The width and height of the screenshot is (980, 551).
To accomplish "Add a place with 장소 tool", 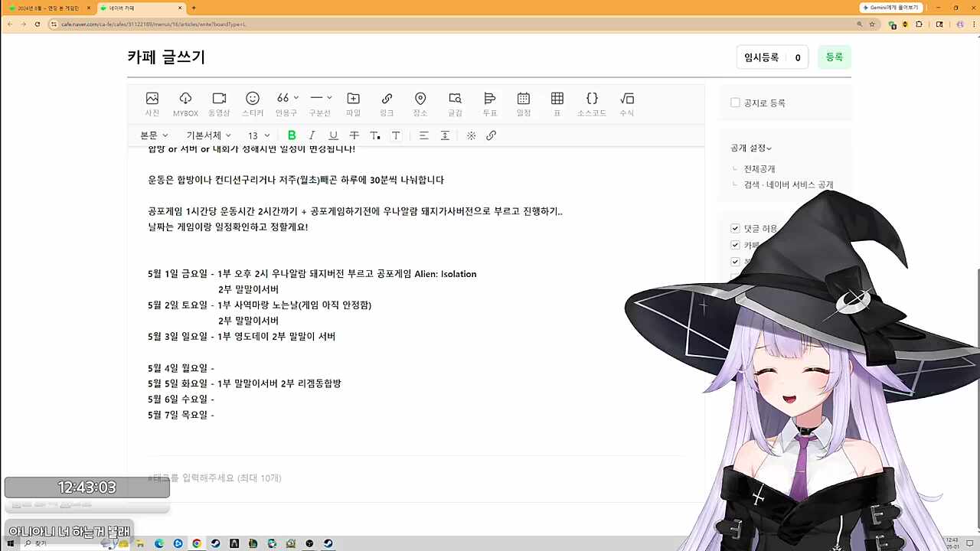I will (x=420, y=104).
